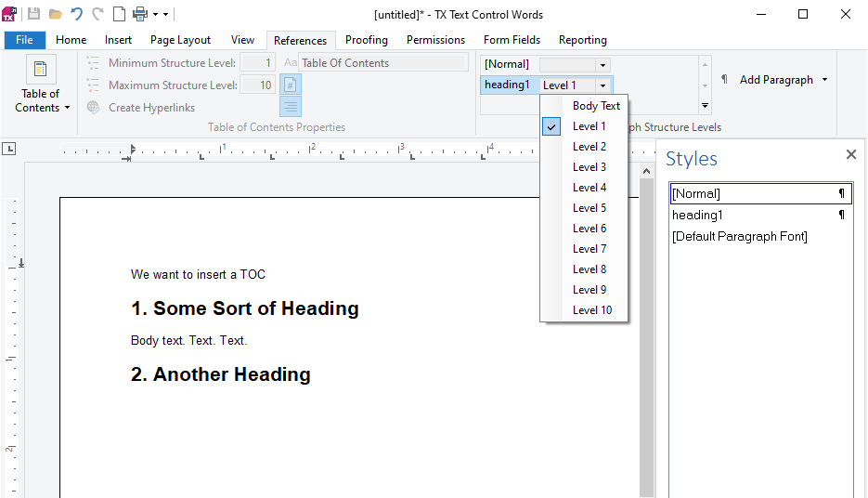Close the Styles panel
The width and height of the screenshot is (868, 498).
click(851, 154)
